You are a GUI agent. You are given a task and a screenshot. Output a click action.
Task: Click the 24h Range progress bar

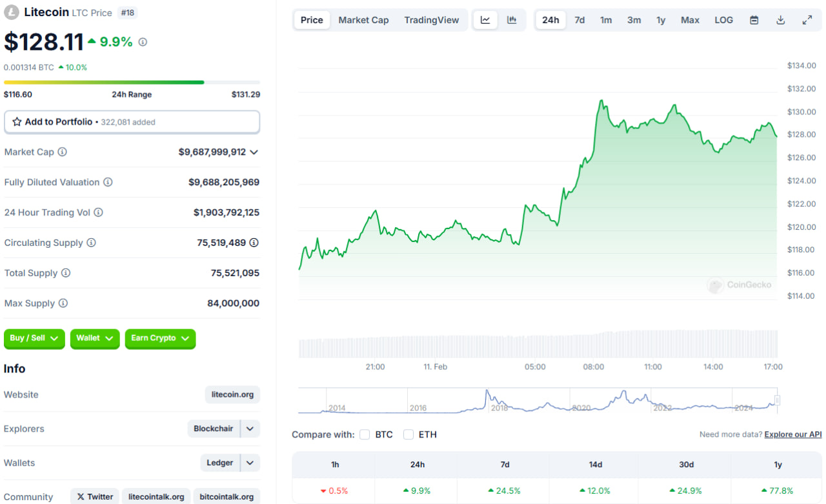click(x=132, y=83)
